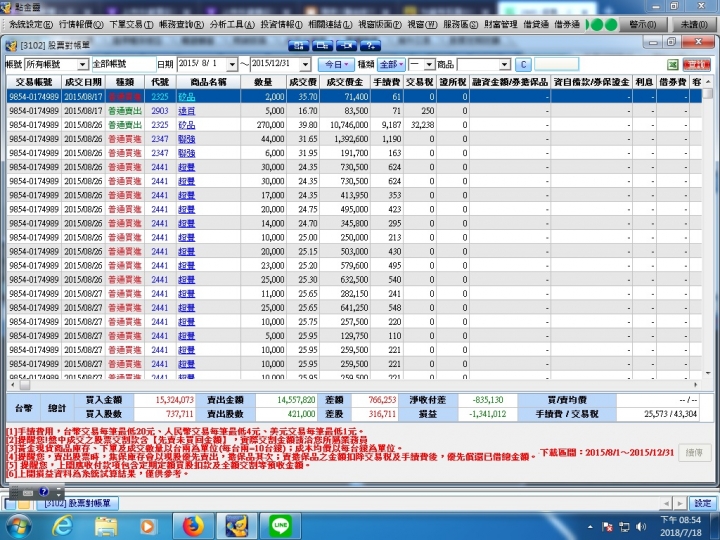Click the trading app icon on taskbar

[x=237, y=526]
